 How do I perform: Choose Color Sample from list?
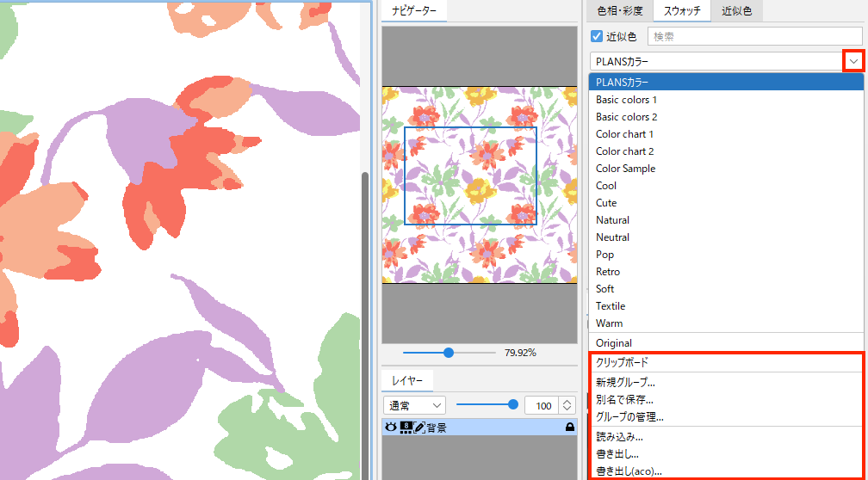coord(726,169)
